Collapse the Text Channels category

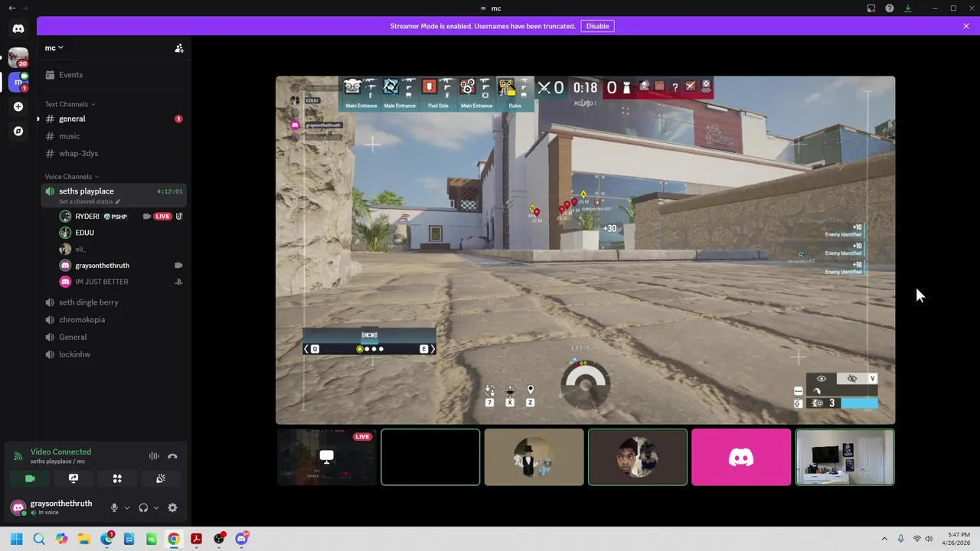tap(70, 104)
